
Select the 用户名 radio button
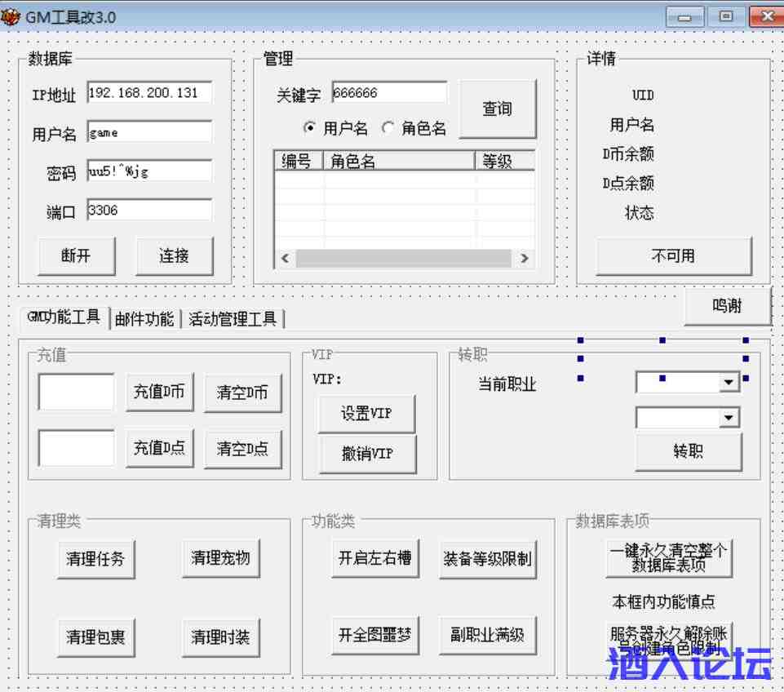(x=309, y=128)
